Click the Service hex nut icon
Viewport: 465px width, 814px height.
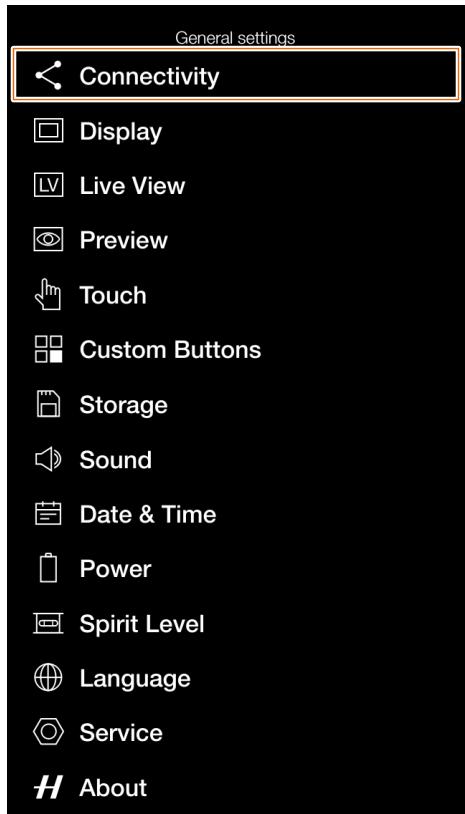pos(48,732)
